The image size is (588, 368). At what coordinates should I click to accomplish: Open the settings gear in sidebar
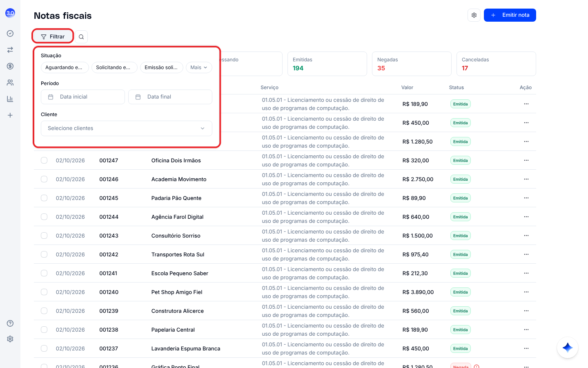(x=10, y=339)
